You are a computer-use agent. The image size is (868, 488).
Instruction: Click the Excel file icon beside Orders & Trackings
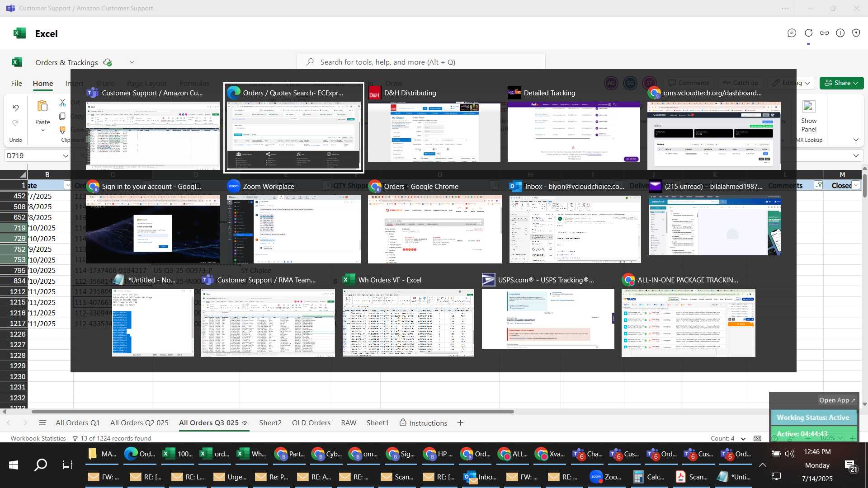click(17, 62)
